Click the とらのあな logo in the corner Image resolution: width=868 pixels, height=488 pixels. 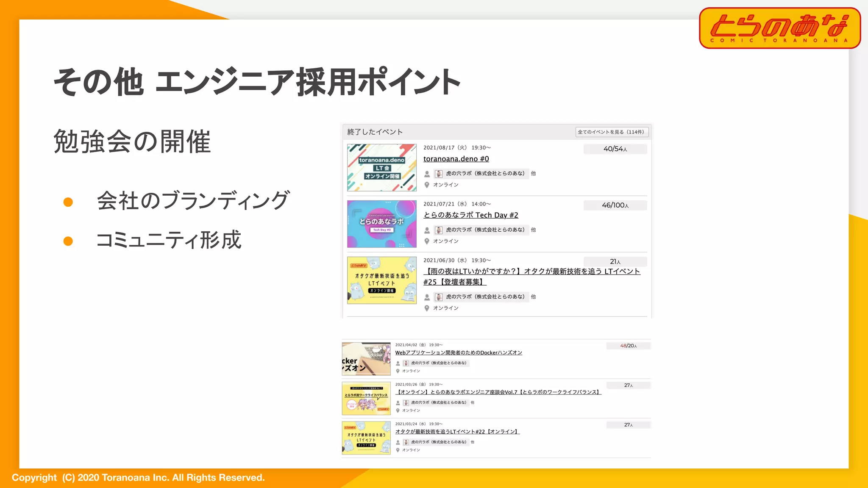click(x=780, y=28)
